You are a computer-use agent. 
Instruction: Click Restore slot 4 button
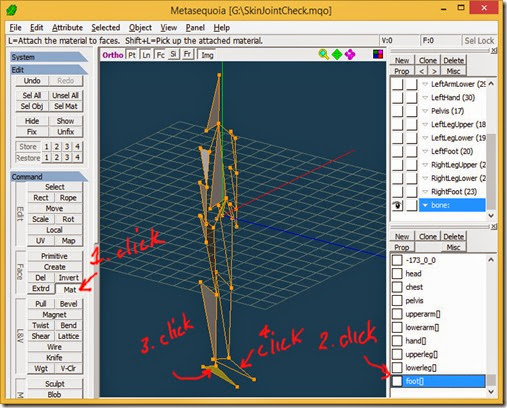pyautogui.click(x=77, y=157)
